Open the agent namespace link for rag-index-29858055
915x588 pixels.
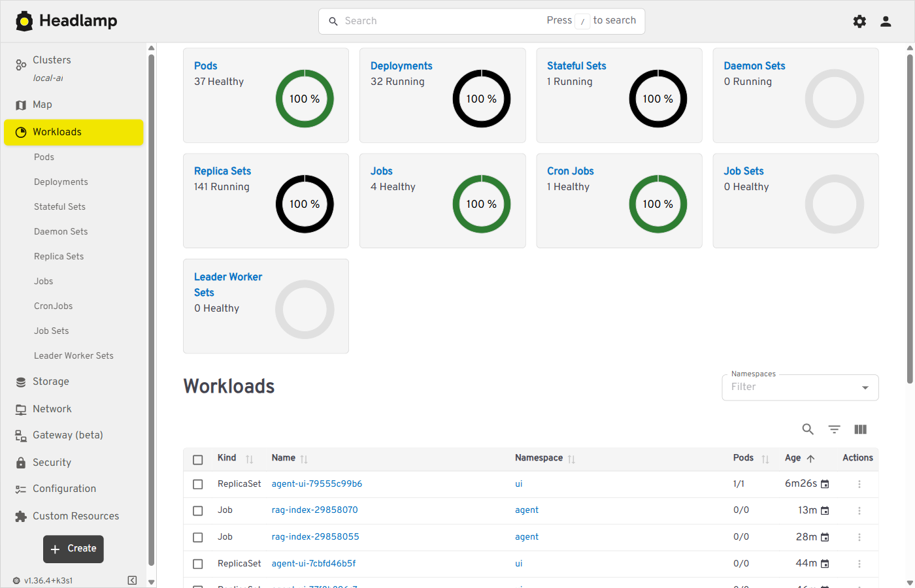click(x=527, y=537)
